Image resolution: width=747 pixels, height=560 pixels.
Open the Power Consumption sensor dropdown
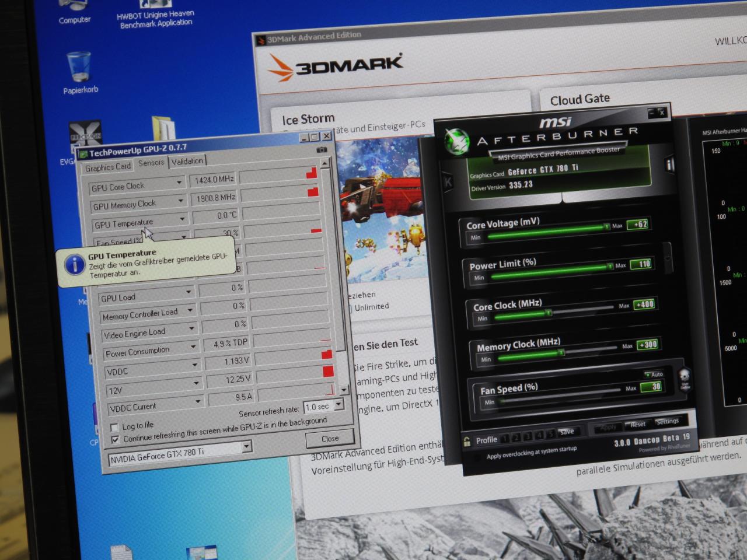coord(193,346)
